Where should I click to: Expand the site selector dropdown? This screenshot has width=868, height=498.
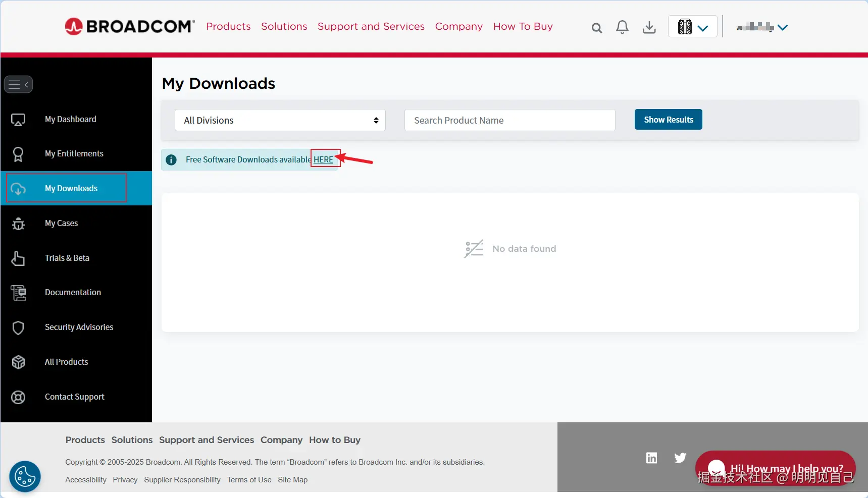point(693,27)
